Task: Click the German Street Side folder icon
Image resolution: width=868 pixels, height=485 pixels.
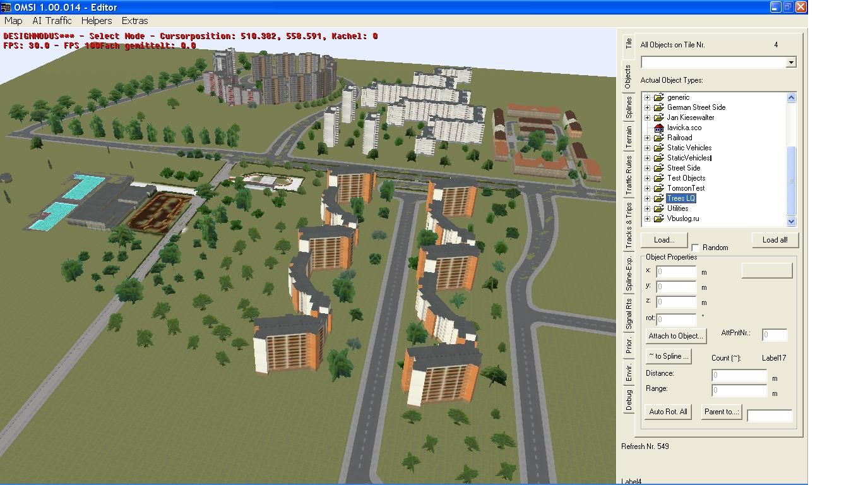Action: 658,107
